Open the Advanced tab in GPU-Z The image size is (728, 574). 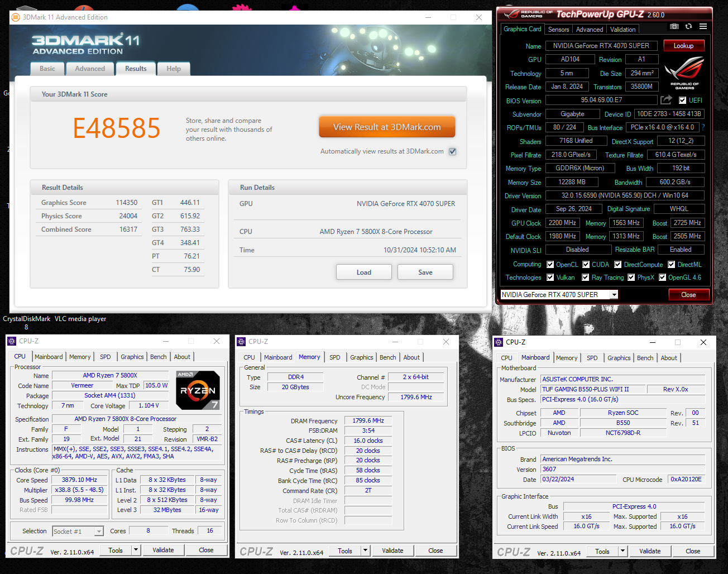tap(590, 30)
